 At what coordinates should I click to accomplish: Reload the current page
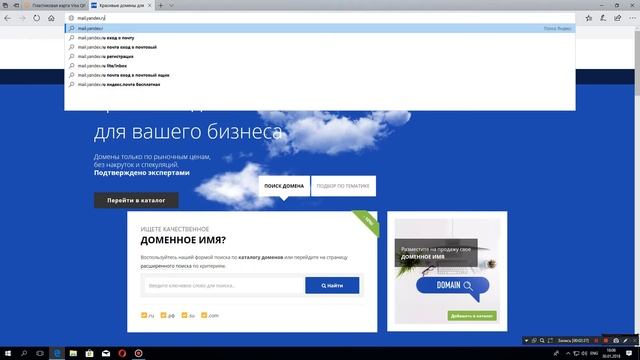point(37,18)
